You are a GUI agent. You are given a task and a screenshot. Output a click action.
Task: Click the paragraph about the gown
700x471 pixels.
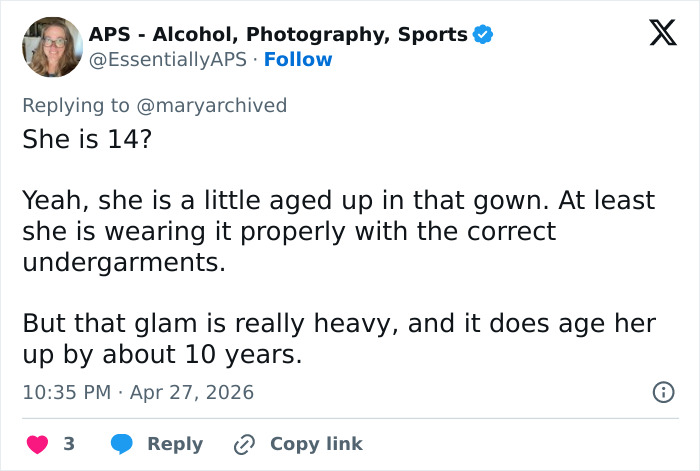338,231
